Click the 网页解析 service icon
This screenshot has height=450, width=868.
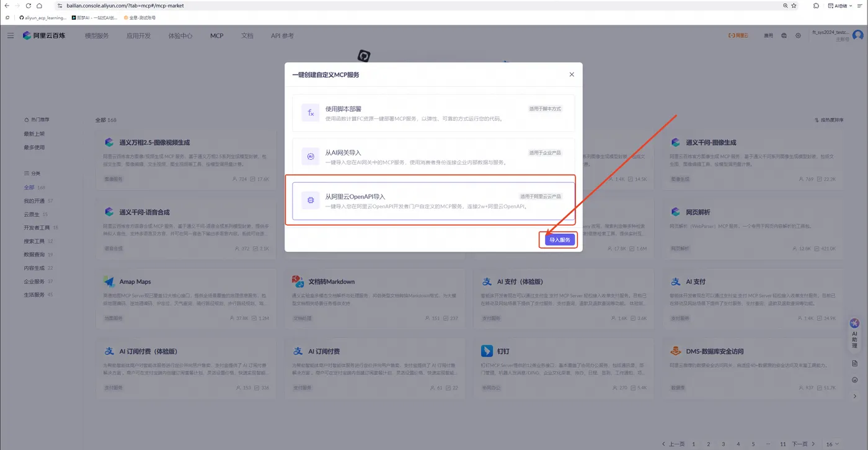coord(675,212)
